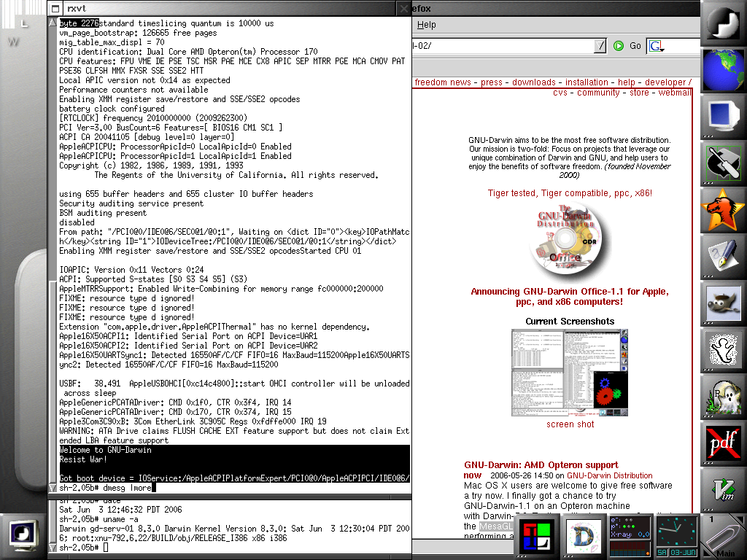The height and width of the screenshot is (560, 747).
Task: Click the rxvt window menu button
Action: click(x=55, y=8)
